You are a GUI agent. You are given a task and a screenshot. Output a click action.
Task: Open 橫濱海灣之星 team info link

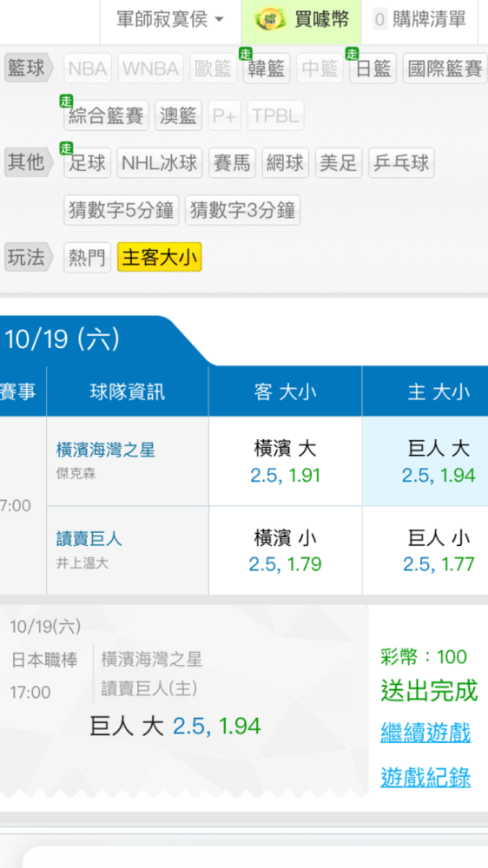[106, 450]
